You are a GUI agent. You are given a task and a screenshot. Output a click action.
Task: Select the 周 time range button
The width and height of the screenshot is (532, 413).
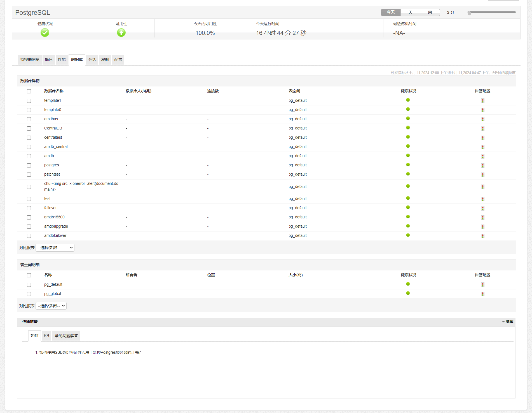click(x=430, y=12)
